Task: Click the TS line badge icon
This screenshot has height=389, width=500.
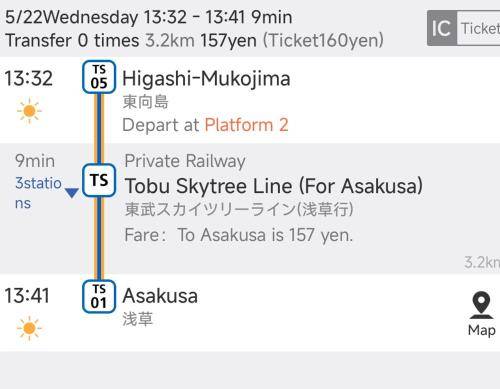Action: [99, 180]
